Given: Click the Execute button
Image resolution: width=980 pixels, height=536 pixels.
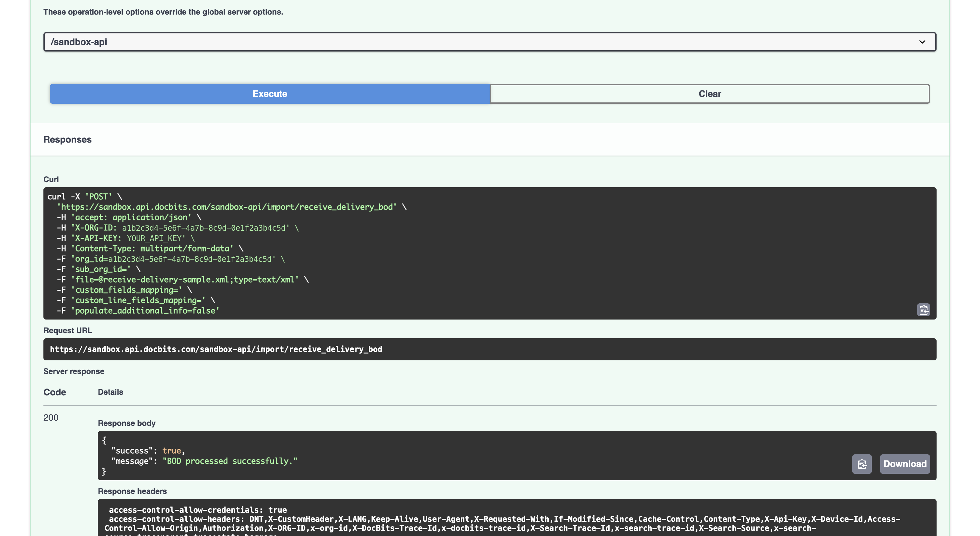Looking at the screenshot, I should (x=270, y=94).
